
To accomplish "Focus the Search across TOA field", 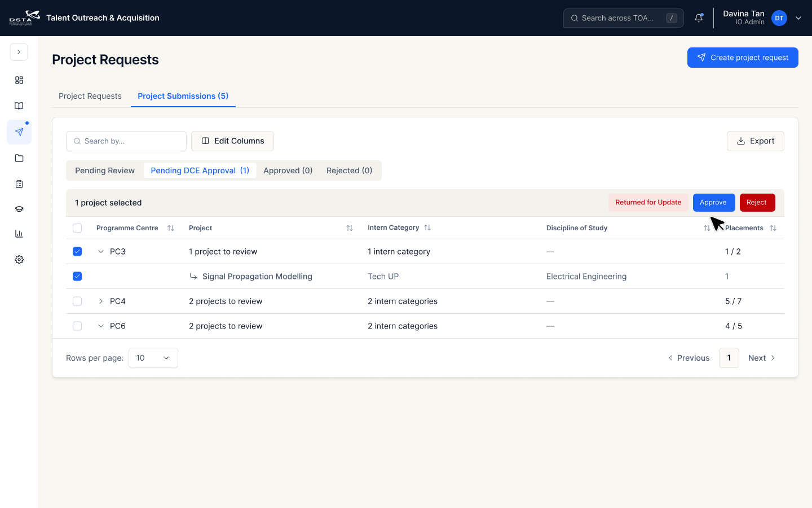I will 624,18.
